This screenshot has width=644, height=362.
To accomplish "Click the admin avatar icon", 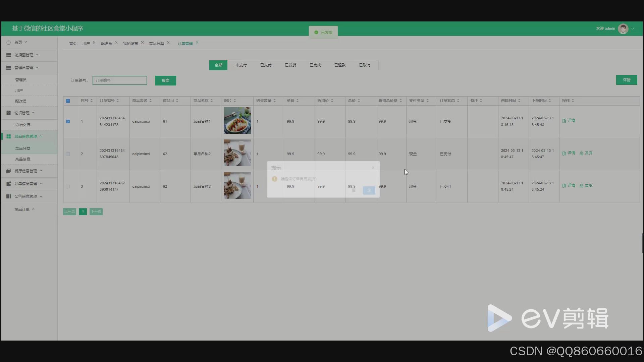I will click(x=623, y=29).
